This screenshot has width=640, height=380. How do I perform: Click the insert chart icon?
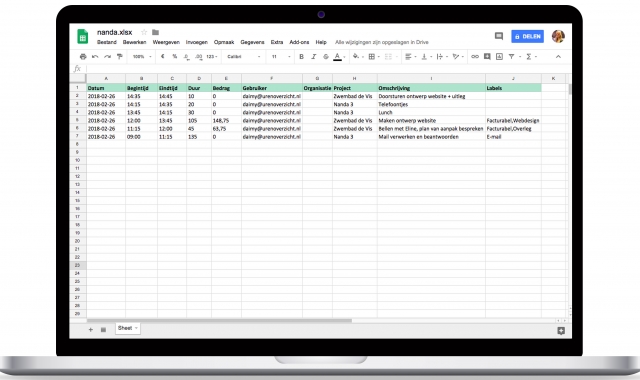pos(499,57)
